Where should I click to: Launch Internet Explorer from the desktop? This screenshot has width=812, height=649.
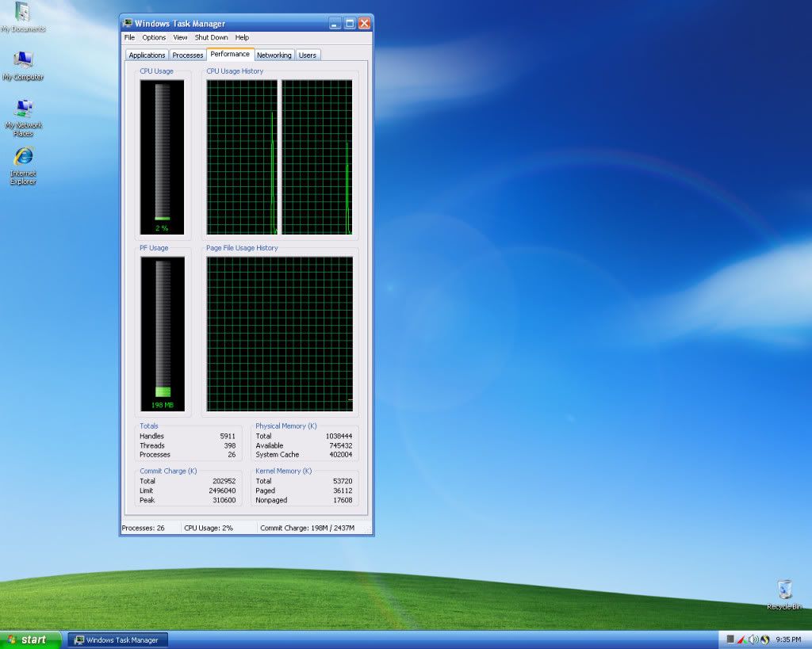(x=23, y=166)
